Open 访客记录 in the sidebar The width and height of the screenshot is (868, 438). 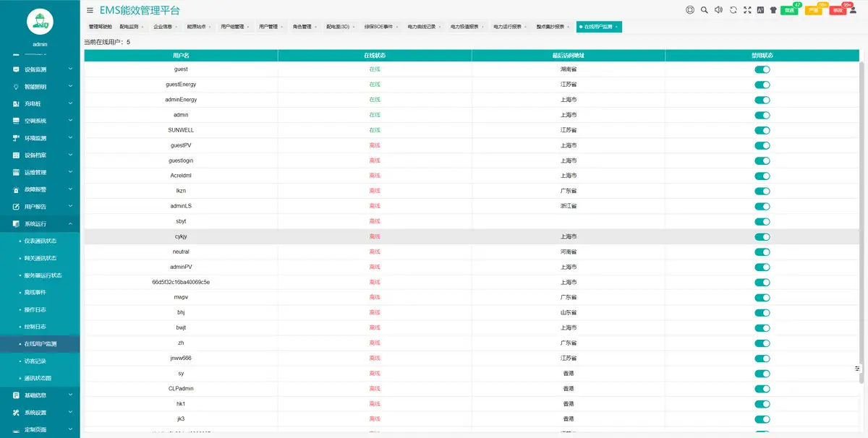(x=35, y=361)
